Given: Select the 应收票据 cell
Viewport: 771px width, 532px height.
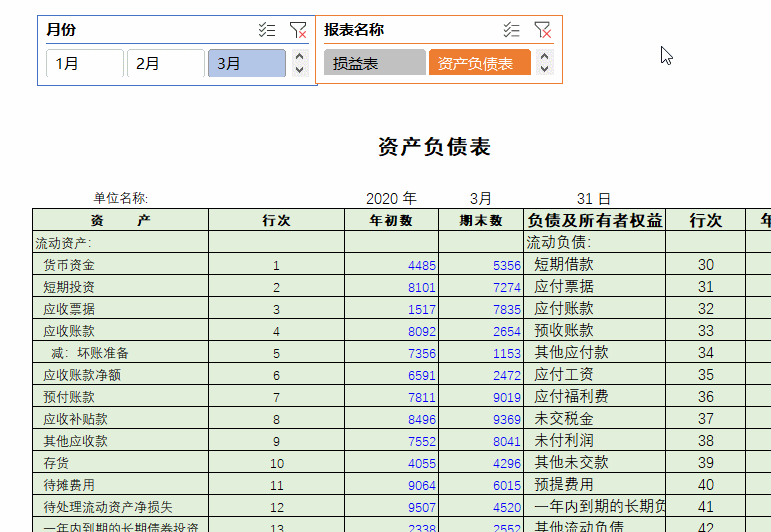Looking at the screenshot, I should tap(120, 308).
